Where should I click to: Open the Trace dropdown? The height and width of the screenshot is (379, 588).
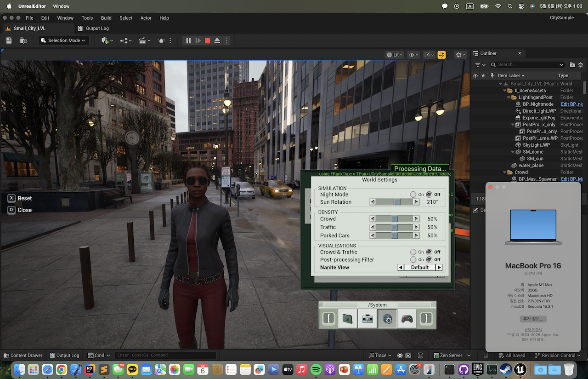(x=380, y=355)
